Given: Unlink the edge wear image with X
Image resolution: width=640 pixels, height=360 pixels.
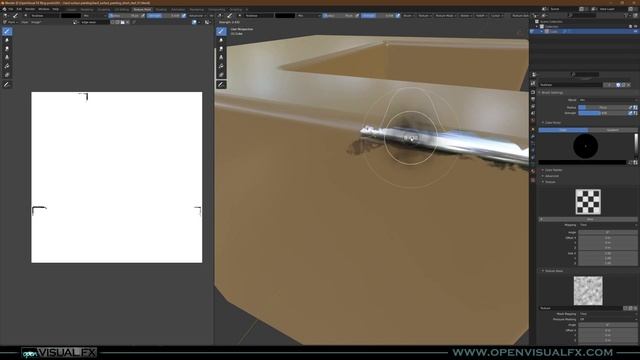Looking at the screenshot, I should click(127, 22).
